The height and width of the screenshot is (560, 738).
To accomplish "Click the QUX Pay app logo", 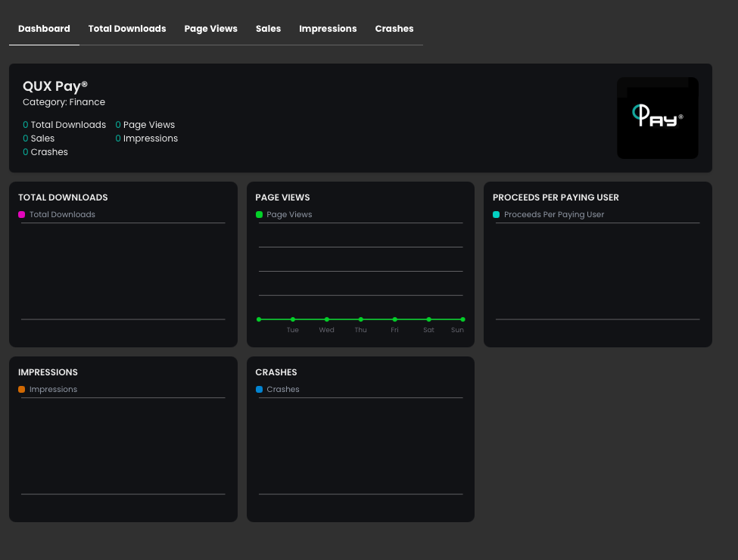I will [x=657, y=118].
